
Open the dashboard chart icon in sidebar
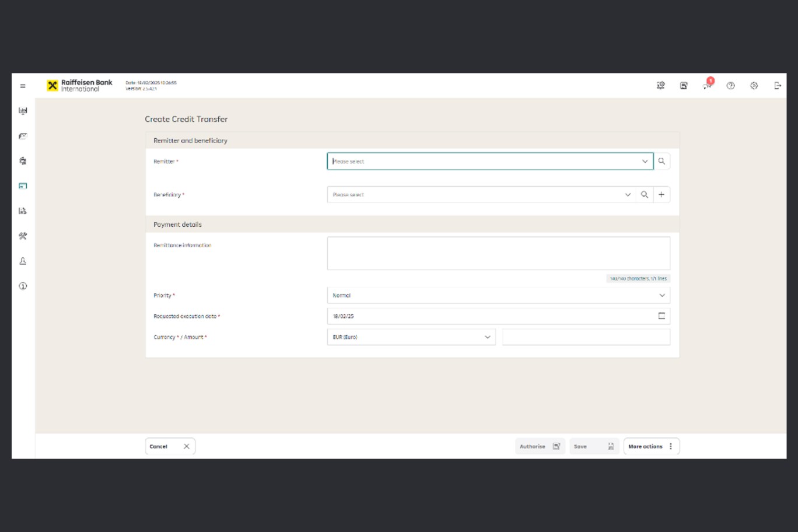point(23,111)
